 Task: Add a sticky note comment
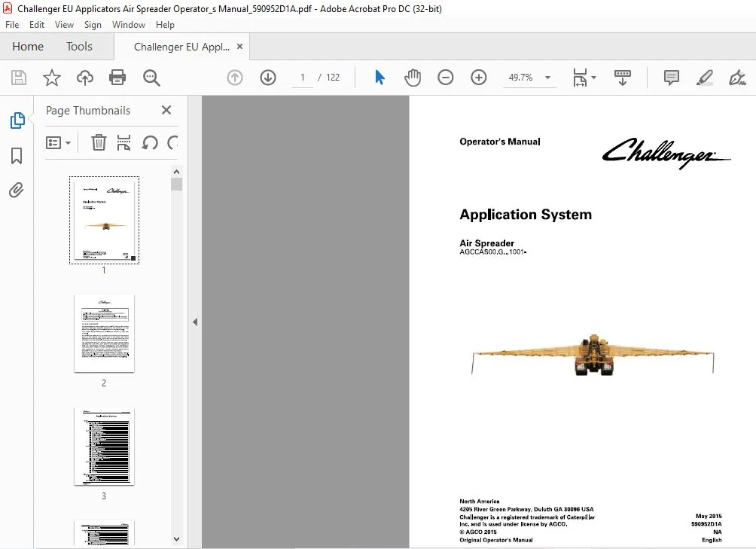tap(671, 78)
